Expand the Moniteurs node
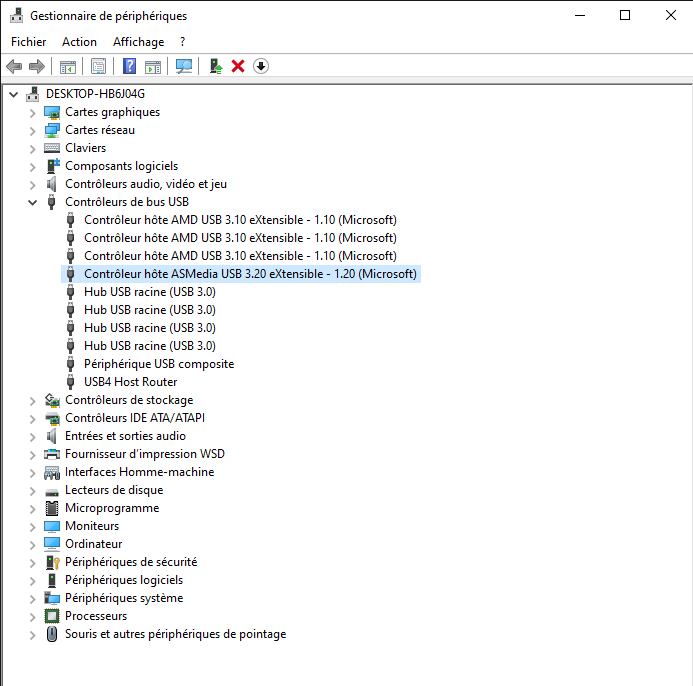 click(x=32, y=526)
